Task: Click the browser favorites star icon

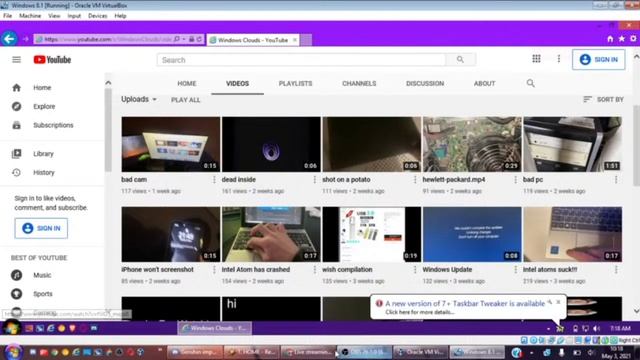Action: tap(621, 39)
